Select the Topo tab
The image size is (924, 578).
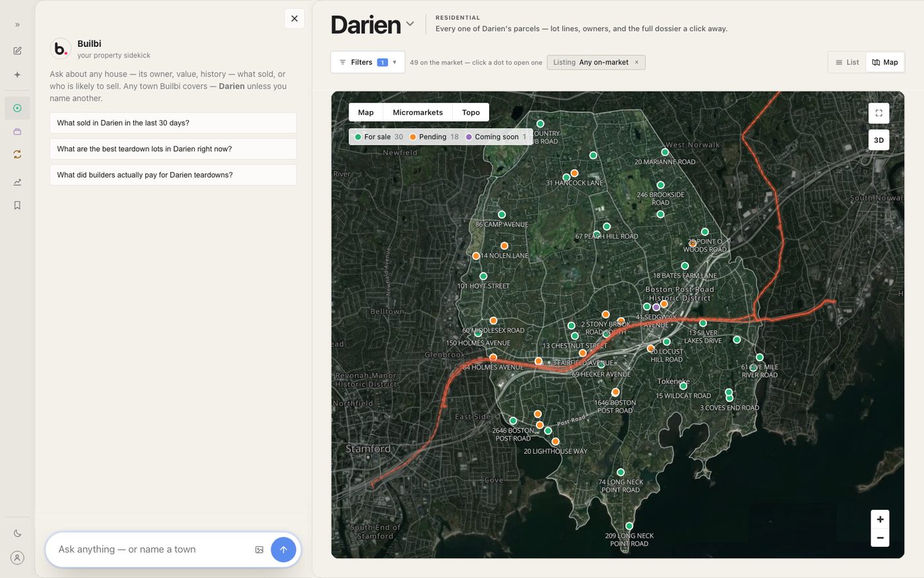click(x=471, y=112)
